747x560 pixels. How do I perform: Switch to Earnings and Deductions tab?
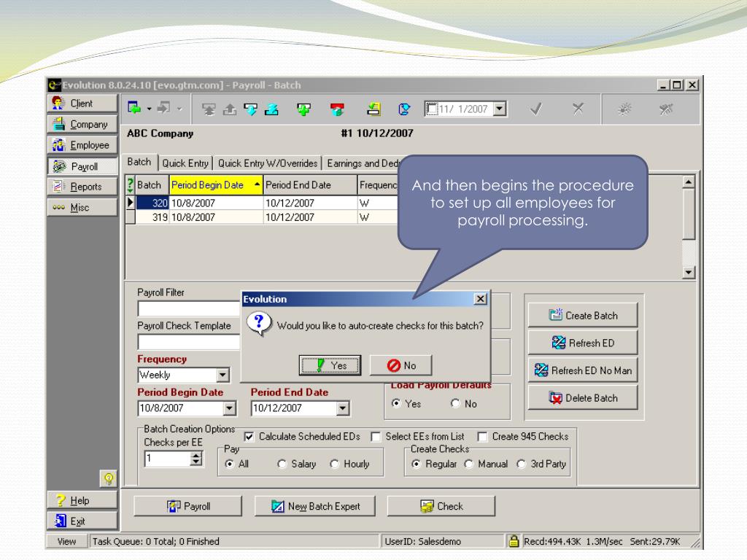(363, 163)
